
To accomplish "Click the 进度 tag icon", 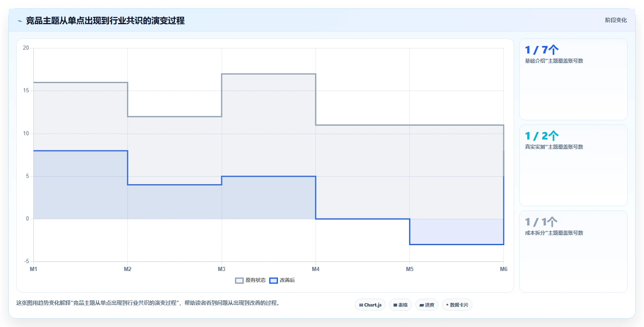I will 422,305.
